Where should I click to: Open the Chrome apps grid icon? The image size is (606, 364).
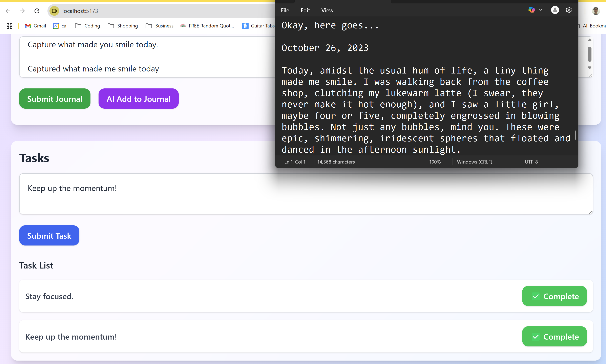tap(9, 26)
